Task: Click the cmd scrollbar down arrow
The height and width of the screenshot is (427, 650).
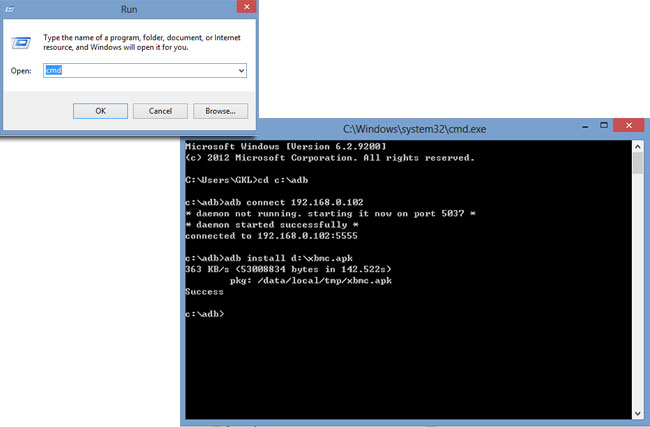Action: (x=638, y=413)
